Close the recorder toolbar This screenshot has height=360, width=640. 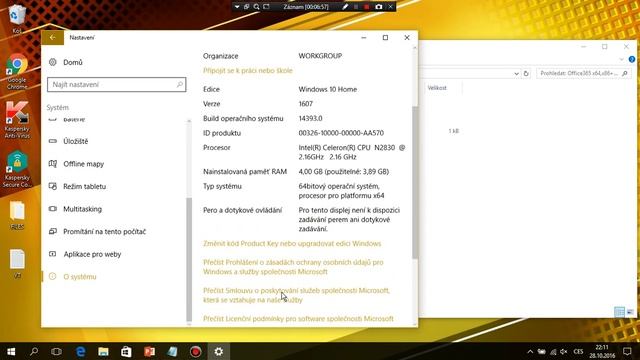391,7
